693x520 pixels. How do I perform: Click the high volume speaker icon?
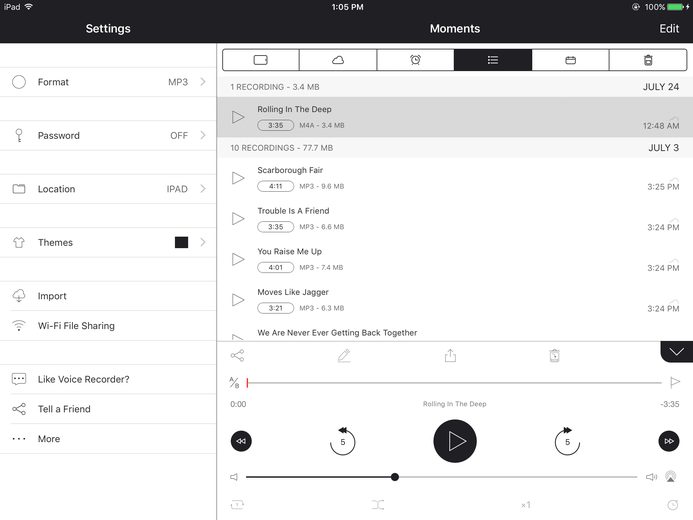[x=651, y=477]
